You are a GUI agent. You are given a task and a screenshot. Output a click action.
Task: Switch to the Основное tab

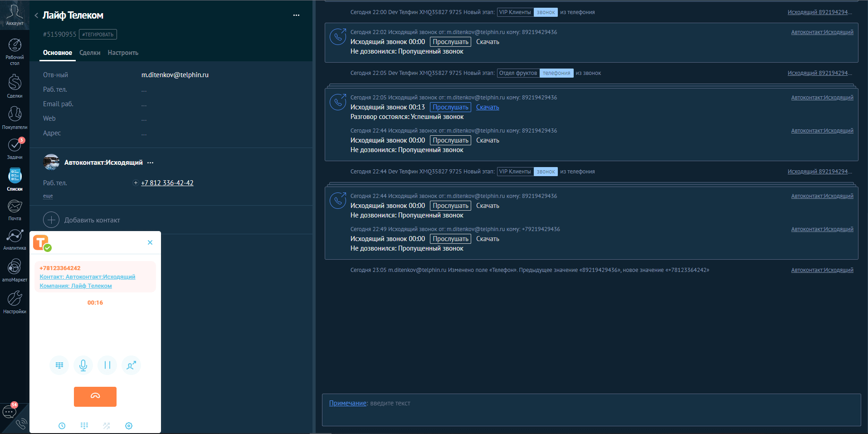[58, 53]
